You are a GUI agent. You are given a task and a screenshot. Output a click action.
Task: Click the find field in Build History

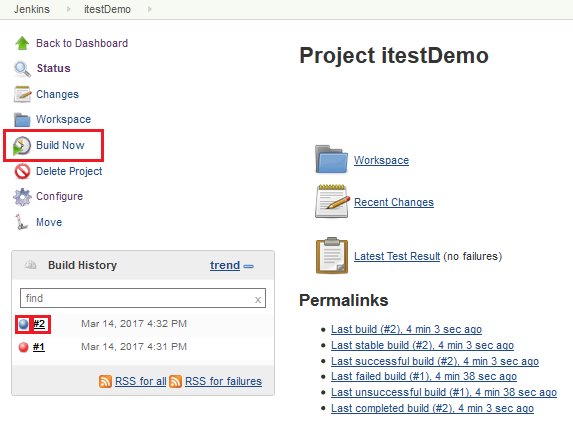(x=143, y=298)
